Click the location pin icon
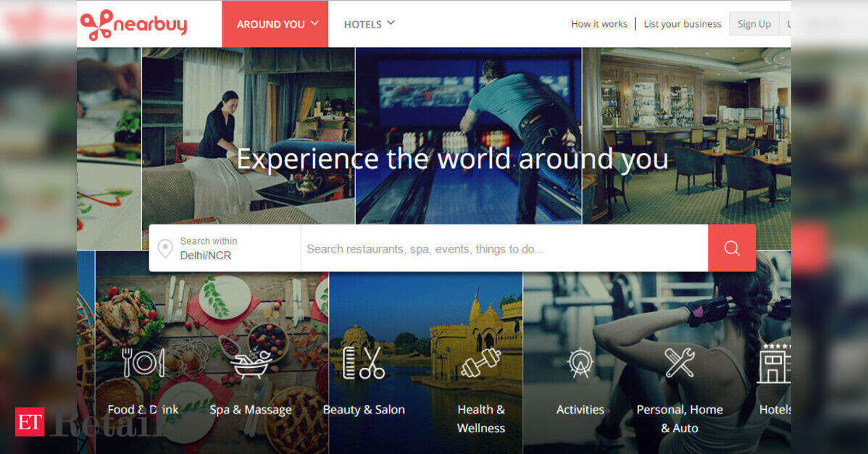Viewport: 868px width, 454px height. (x=165, y=248)
